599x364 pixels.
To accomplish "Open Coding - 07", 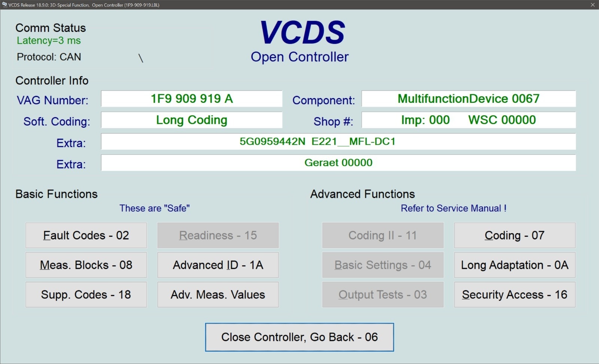I will click(515, 235).
